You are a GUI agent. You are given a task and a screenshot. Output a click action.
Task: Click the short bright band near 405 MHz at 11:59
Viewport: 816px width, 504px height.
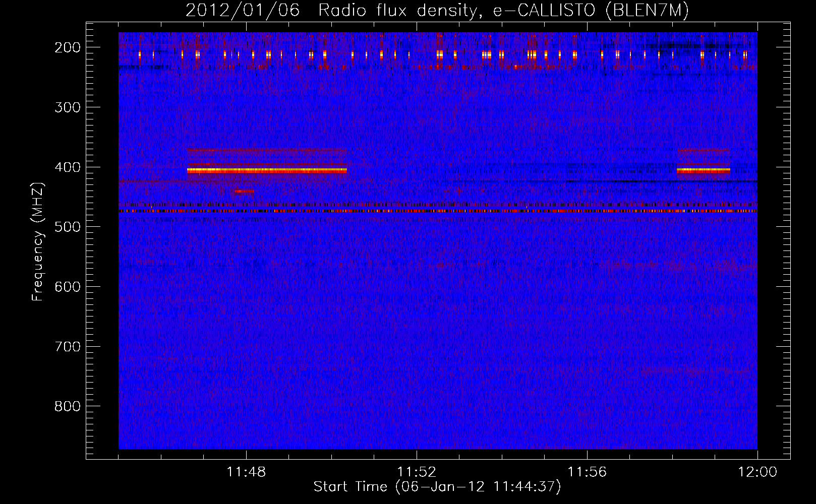click(704, 170)
